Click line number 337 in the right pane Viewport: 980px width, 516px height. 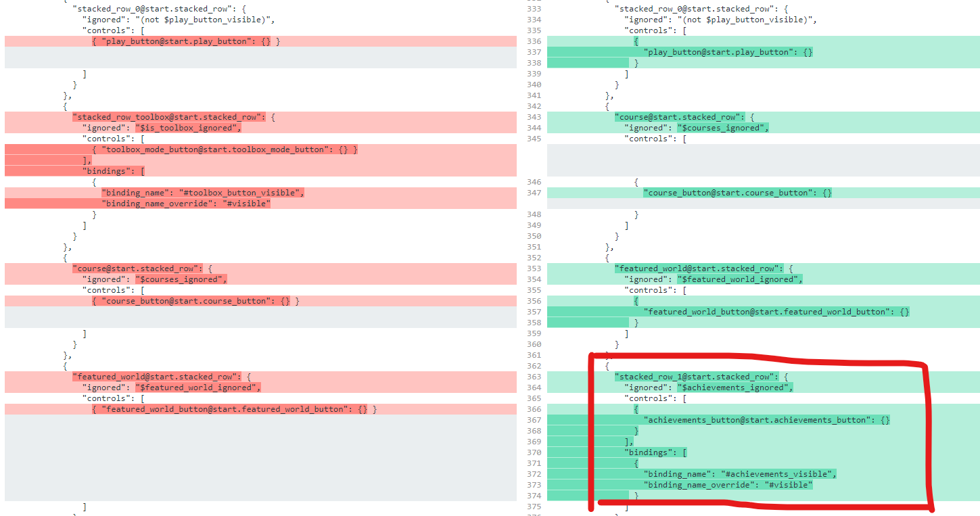(534, 52)
